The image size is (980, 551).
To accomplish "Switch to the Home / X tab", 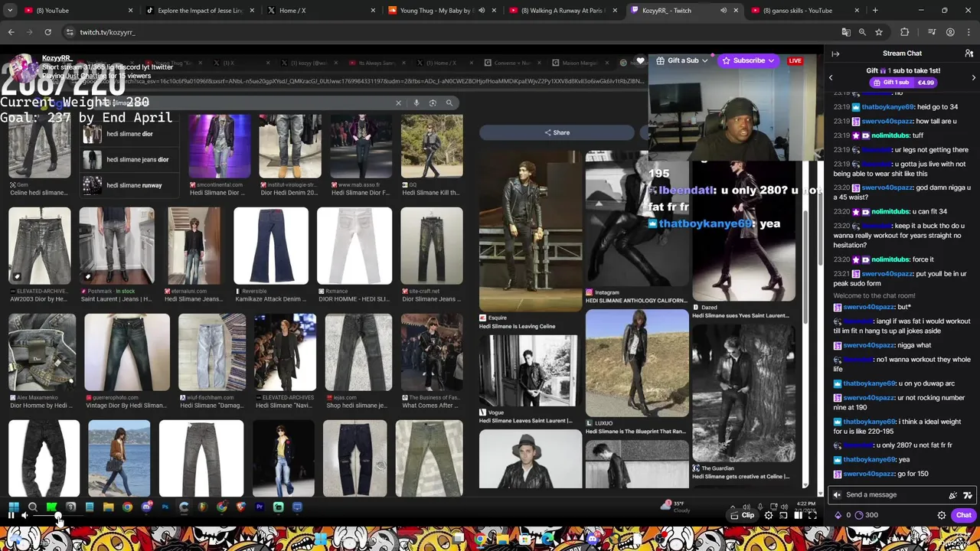I will click(x=322, y=11).
